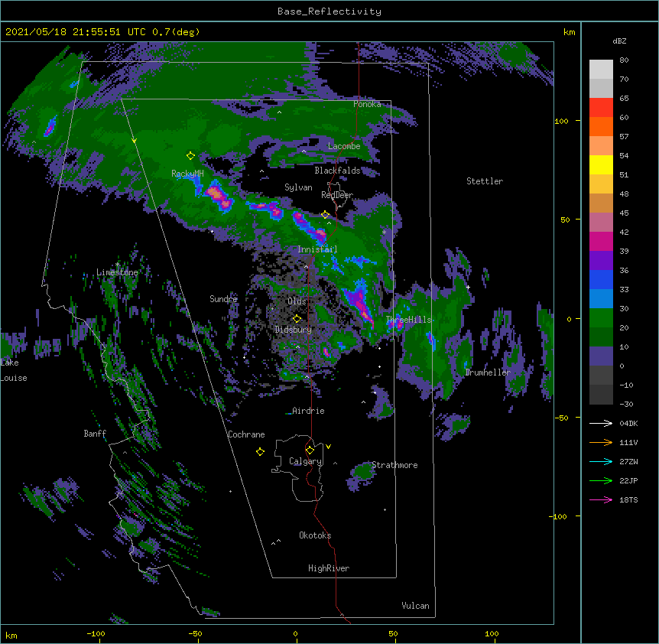This screenshot has height=644, width=659.
Task: Click the Stettler label
Action: [x=485, y=181]
